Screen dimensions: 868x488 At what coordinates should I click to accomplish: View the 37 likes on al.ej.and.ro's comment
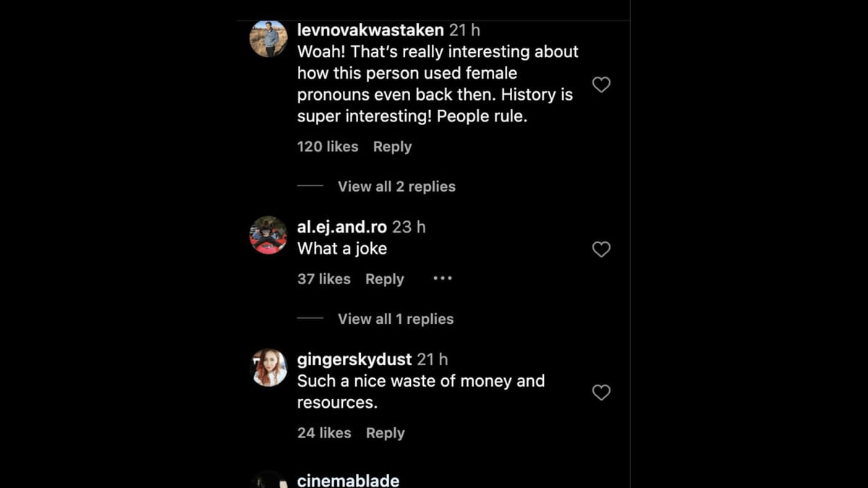click(323, 279)
